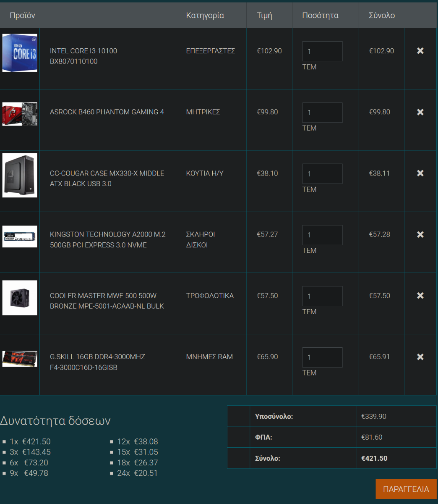Open ASROCK B460 PHANTOM GAMING 4 link
Screen dimensions: 438x504
107,112
